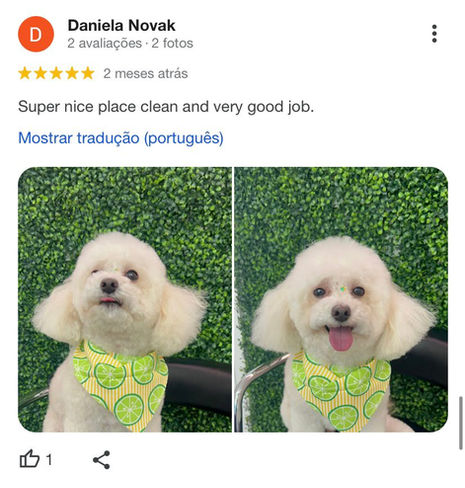This screenshot has height=488, width=465.
Task: Click the second yellow rating star
Action: click(40, 73)
